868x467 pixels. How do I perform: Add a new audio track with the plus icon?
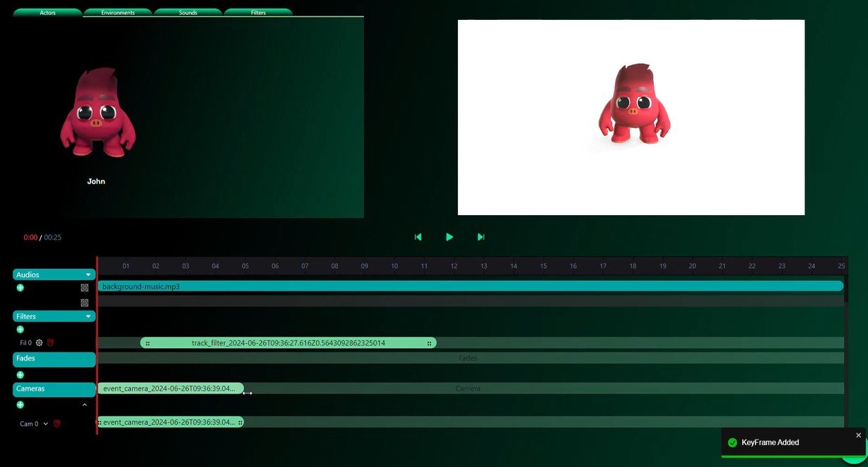tap(20, 288)
